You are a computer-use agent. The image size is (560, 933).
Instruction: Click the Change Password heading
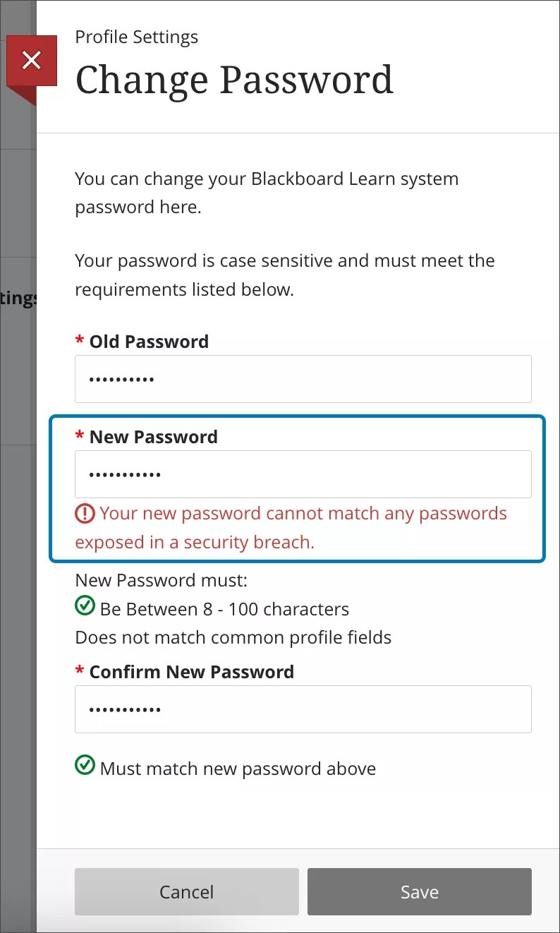click(234, 80)
